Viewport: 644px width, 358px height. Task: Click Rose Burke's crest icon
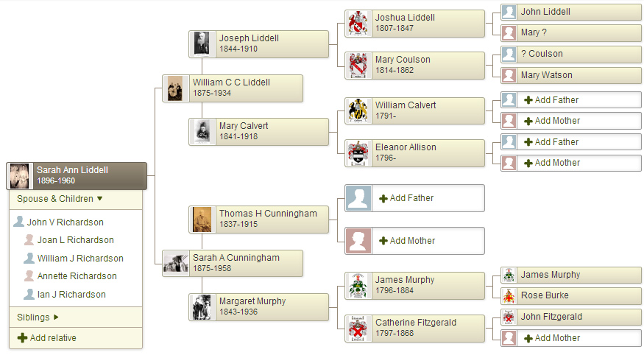click(509, 295)
